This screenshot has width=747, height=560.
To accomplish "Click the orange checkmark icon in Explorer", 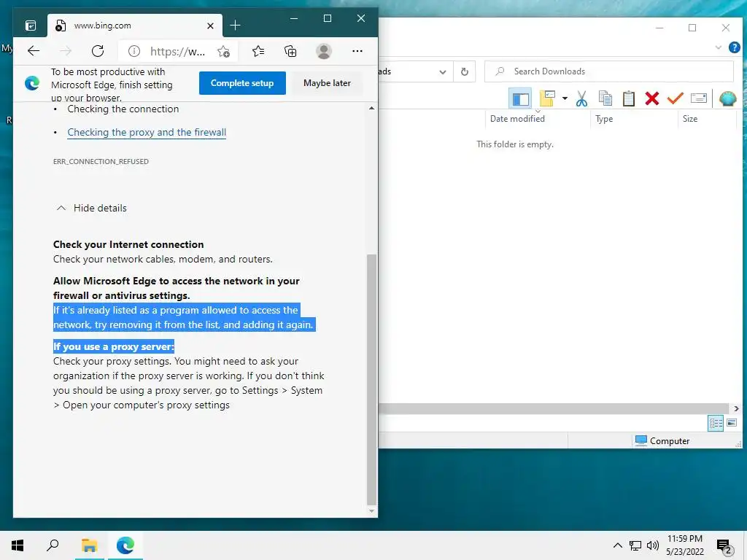I will coord(675,98).
